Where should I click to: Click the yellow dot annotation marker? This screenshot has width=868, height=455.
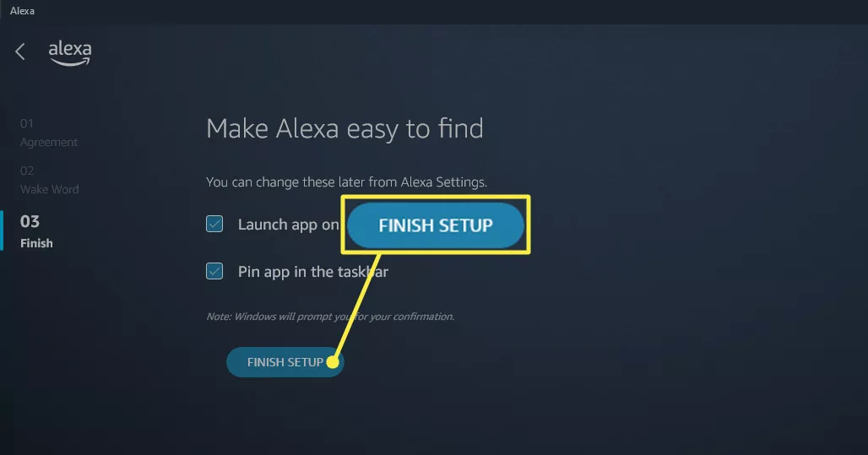[332, 362]
